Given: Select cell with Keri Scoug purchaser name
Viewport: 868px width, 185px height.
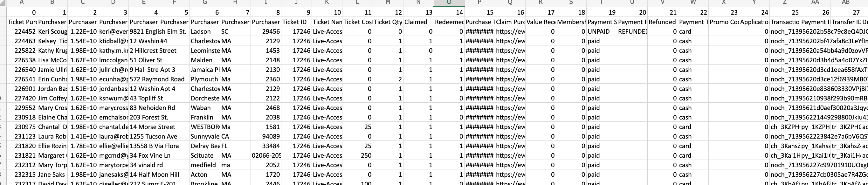Looking at the screenshot, I should click(52, 32).
